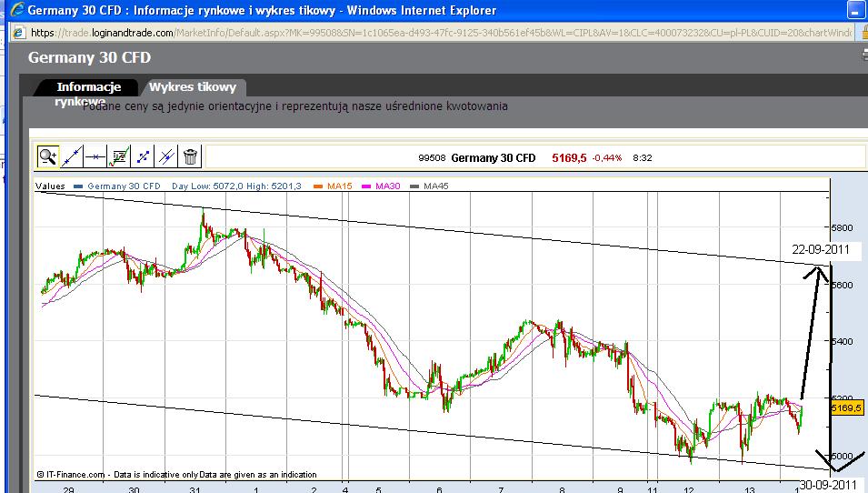
Task: Select the trend line drawing tool
Action: click(72, 156)
